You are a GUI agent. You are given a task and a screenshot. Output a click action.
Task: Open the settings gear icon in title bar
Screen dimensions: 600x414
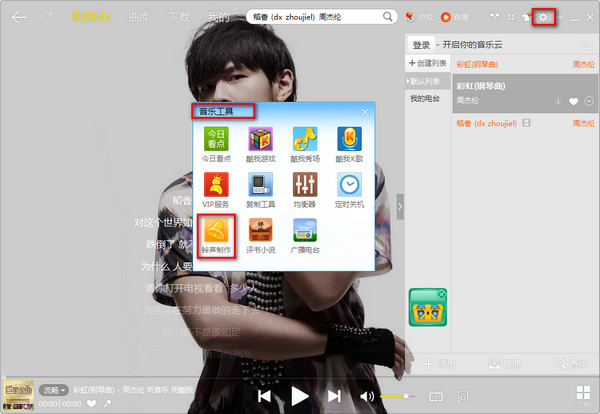544,18
